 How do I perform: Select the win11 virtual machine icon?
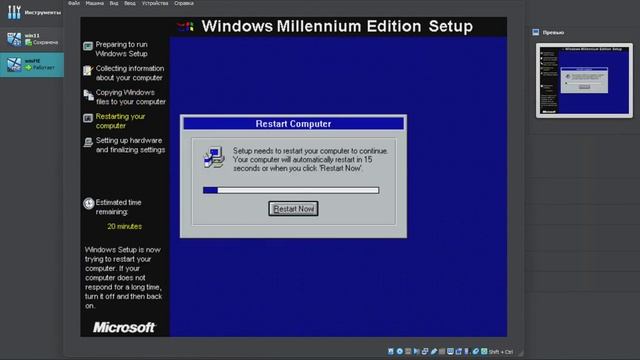[x=14, y=39]
